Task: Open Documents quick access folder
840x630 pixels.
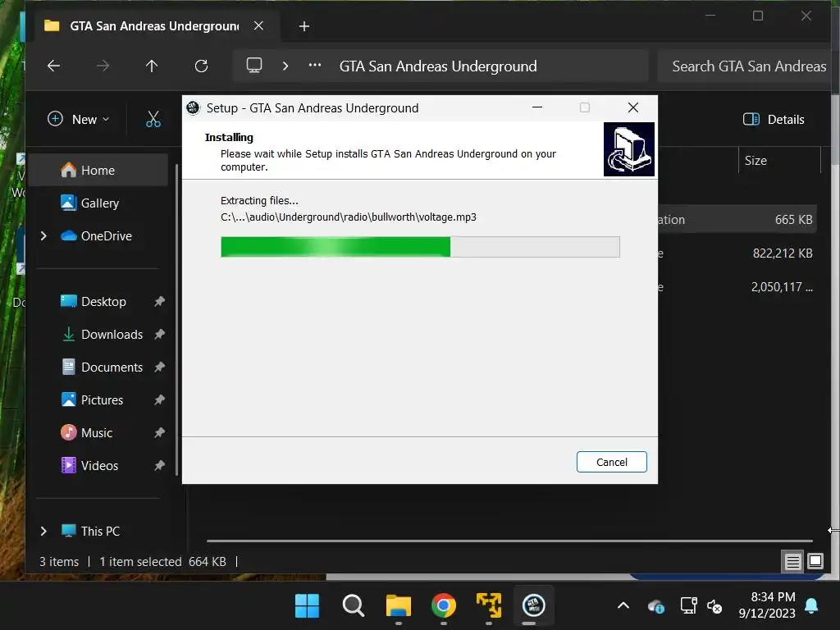Action: pos(112,367)
